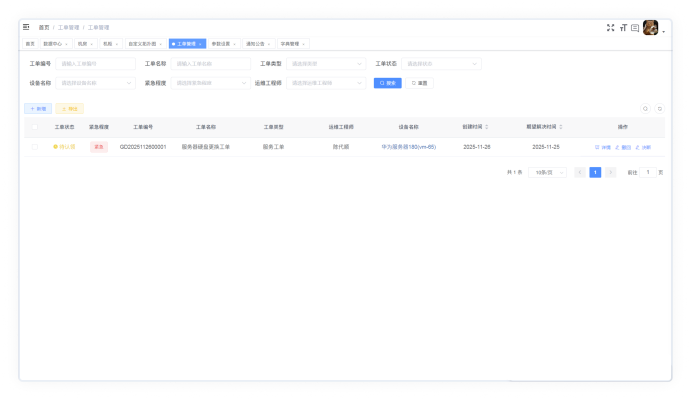Focus the 工单编号 input field
The width and height of the screenshot is (691, 400).
click(x=95, y=64)
